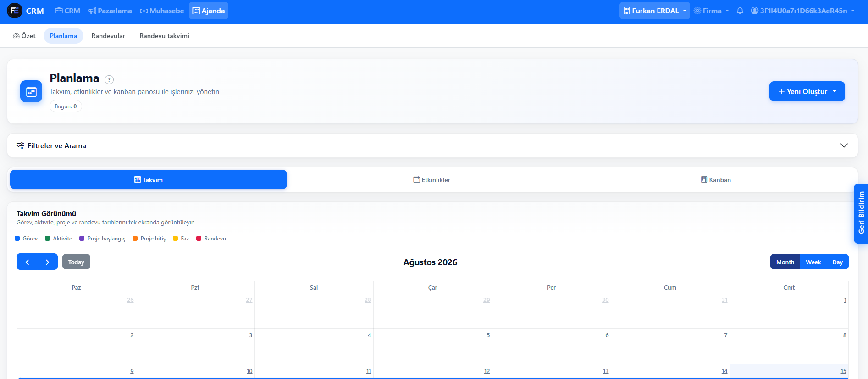Click the Bugün: 0 badge

(66, 106)
